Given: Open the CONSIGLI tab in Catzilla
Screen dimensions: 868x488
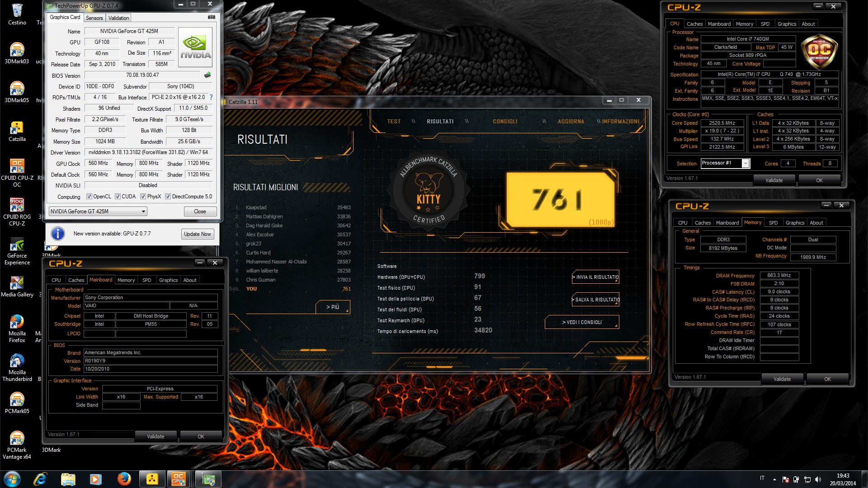Looking at the screenshot, I should click(505, 122).
